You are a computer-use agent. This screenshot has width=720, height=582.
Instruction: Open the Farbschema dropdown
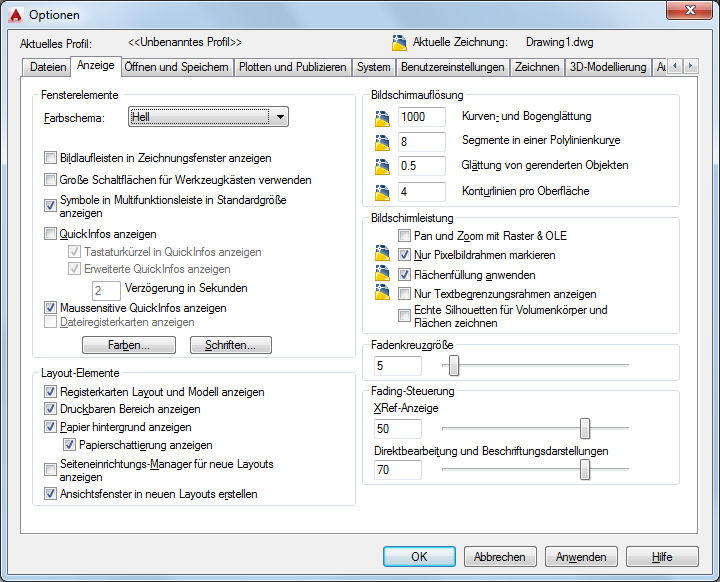click(x=208, y=117)
